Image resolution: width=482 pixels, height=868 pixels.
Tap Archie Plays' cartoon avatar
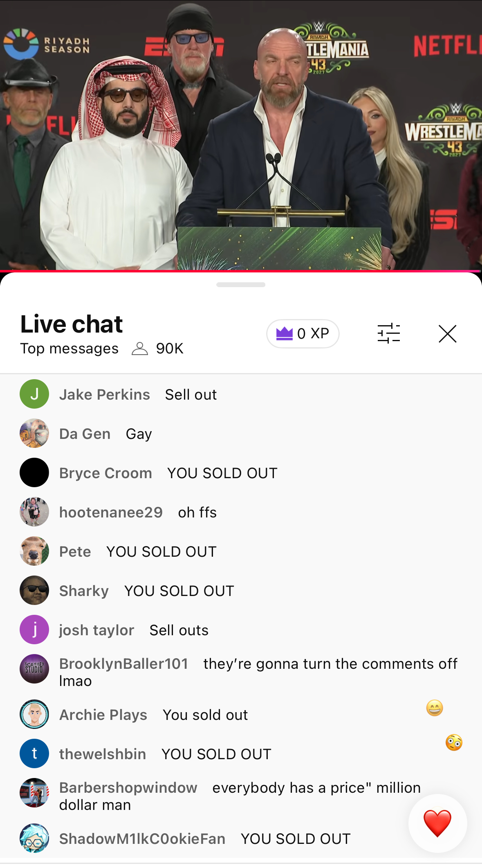pyautogui.click(x=34, y=714)
